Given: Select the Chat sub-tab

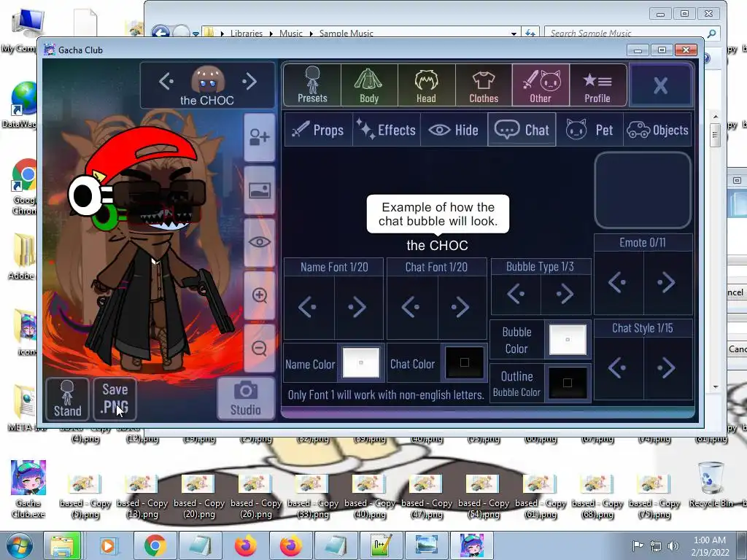Looking at the screenshot, I should pyautogui.click(x=522, y=130).
